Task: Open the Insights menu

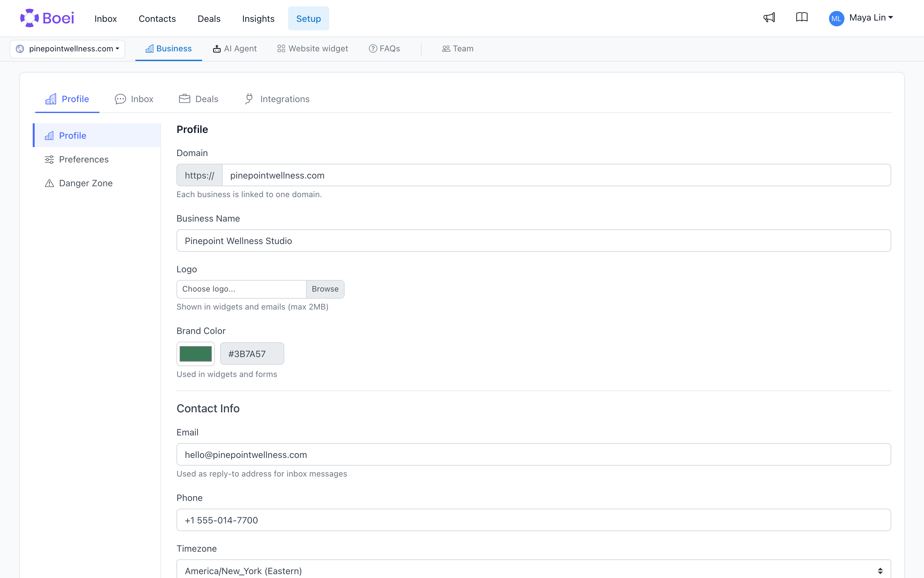Action: click(x=258, y=18)
